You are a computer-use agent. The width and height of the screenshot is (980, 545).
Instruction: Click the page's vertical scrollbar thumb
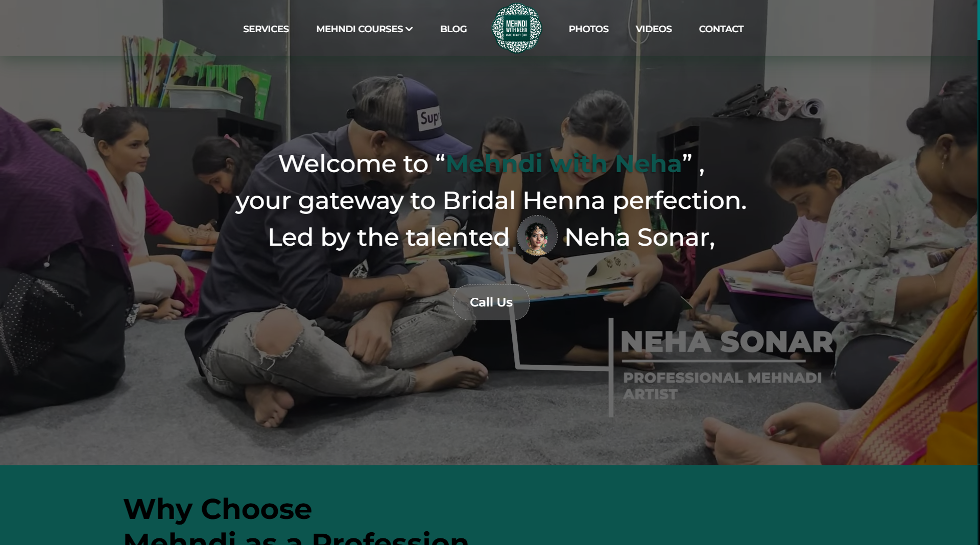click(978, 20)
